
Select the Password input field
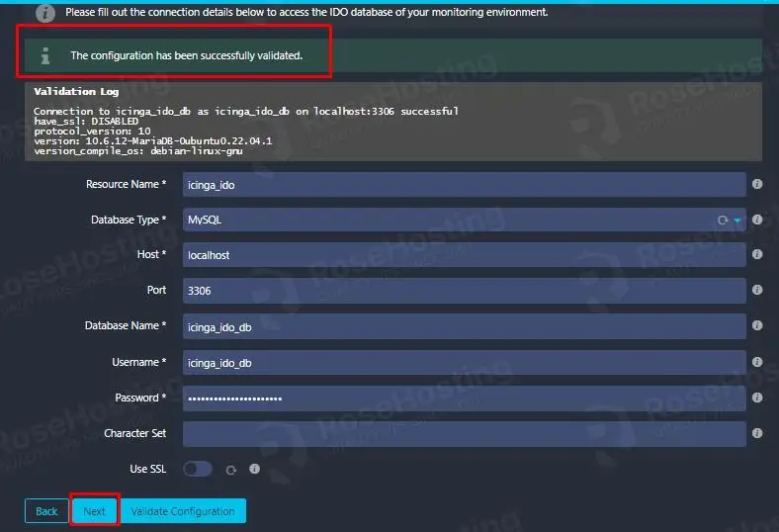point(463,398)
